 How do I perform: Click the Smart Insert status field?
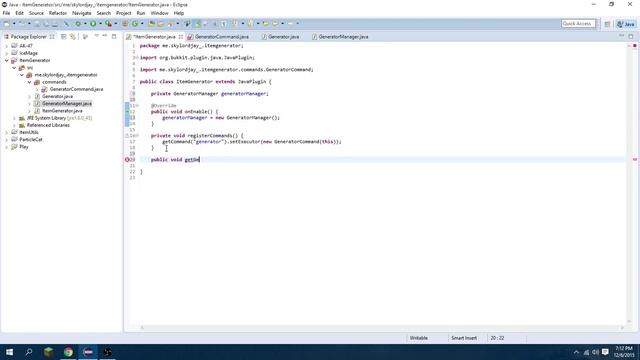[x=464, y=338]
